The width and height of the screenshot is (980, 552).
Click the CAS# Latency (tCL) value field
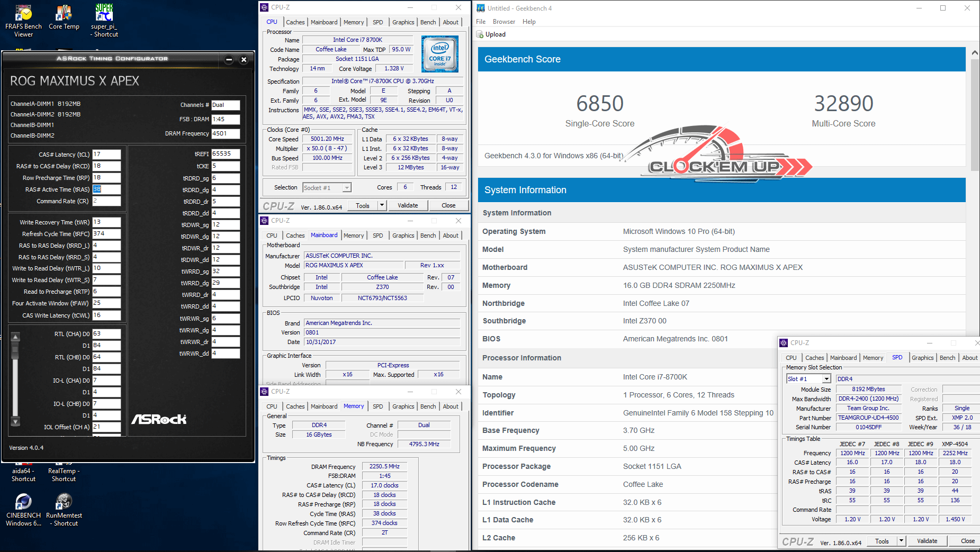pyautogui.click(x=106, y=155)
